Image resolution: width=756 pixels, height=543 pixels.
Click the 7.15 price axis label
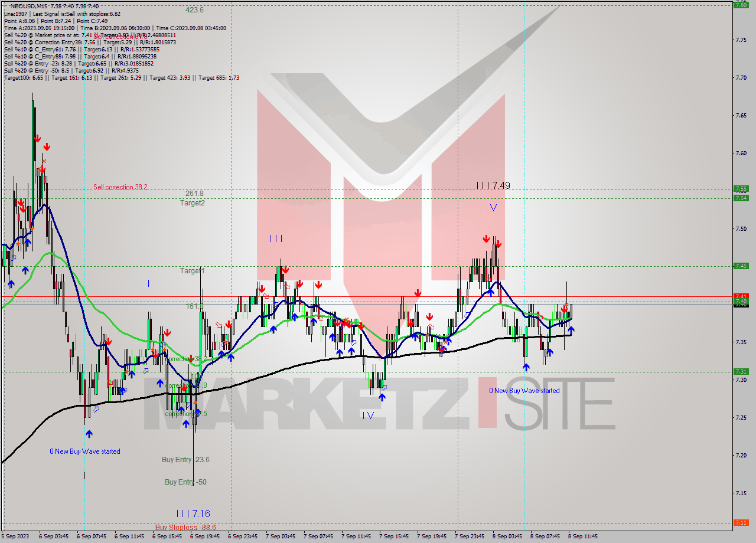click(x=741, y=493)
